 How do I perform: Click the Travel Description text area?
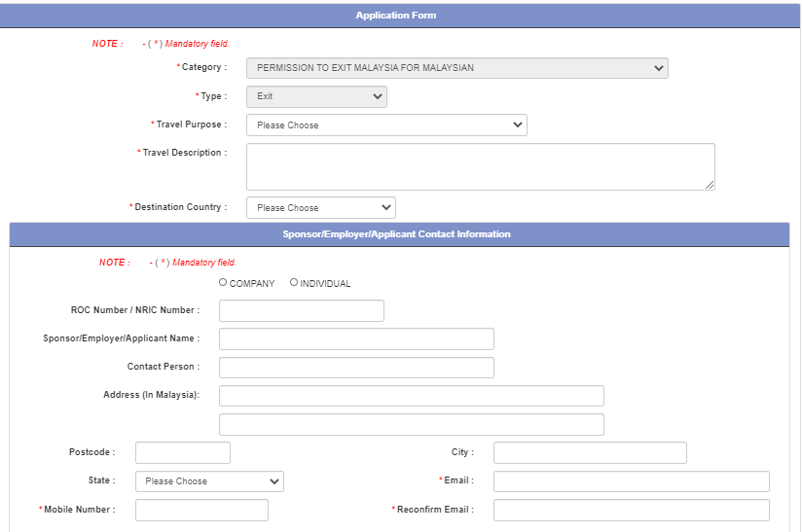pos(480,166)
